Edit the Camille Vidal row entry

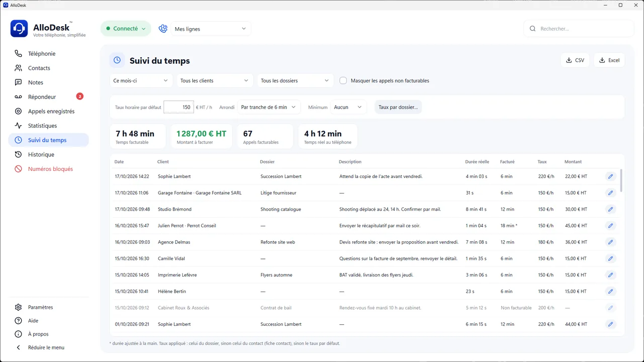click(610, 258)
